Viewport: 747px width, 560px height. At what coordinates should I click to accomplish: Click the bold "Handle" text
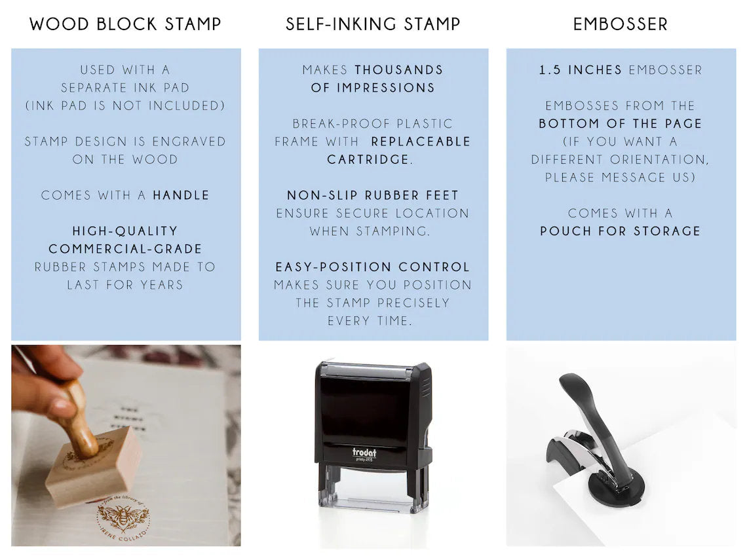point(181,195)
